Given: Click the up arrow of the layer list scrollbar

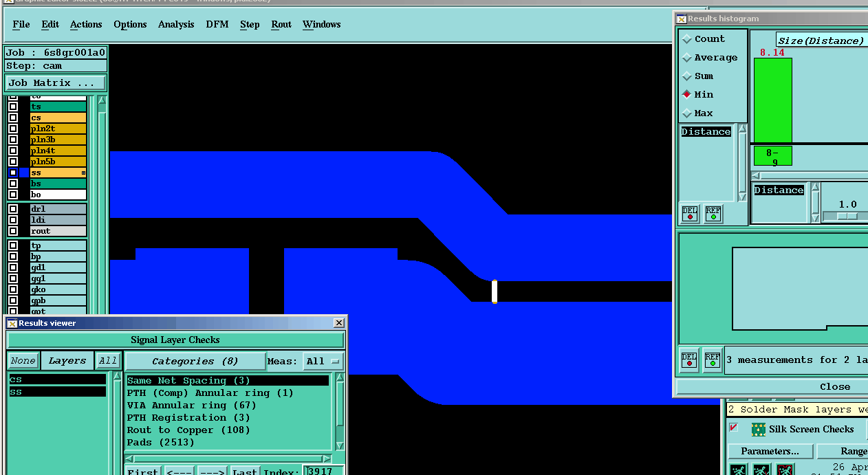Looking at the screenshot, I should click(102, 100).
